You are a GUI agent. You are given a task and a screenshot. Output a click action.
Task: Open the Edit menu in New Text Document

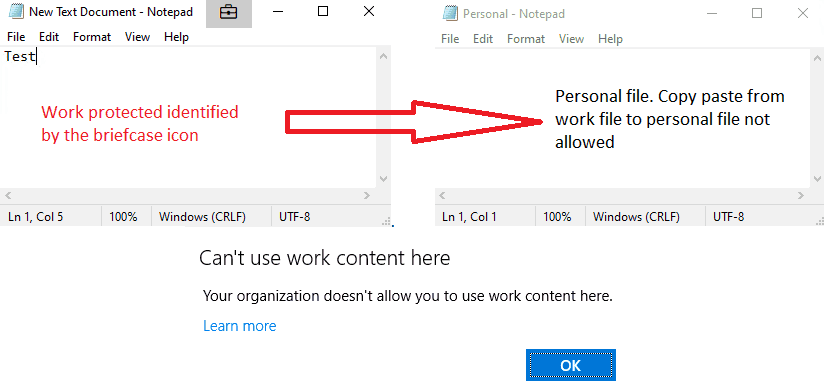click(x=49, y=37)
